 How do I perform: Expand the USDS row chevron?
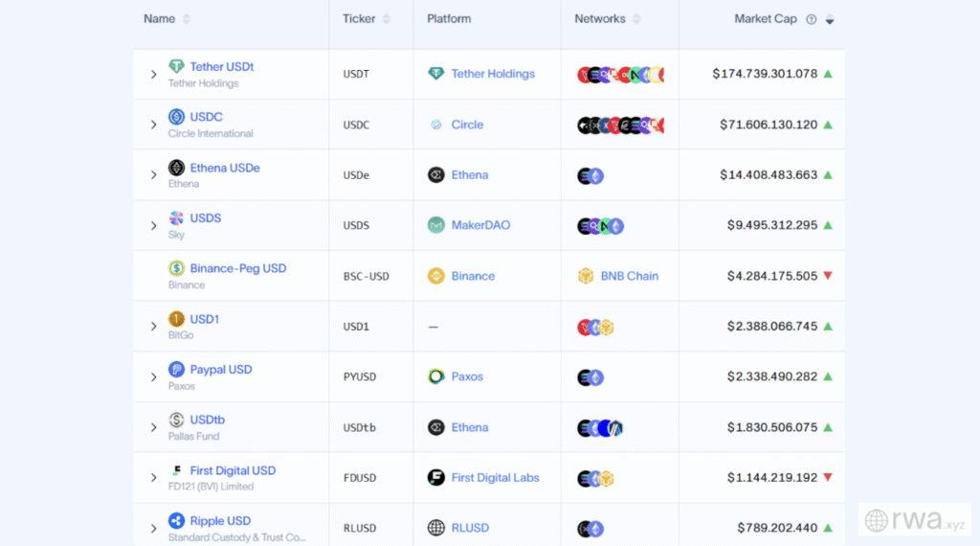coord(153,225)
